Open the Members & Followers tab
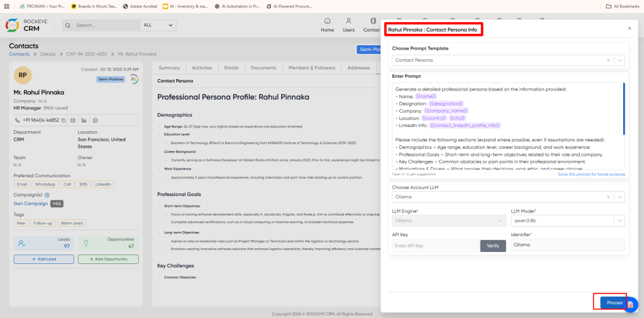 [x=312, y=68]
